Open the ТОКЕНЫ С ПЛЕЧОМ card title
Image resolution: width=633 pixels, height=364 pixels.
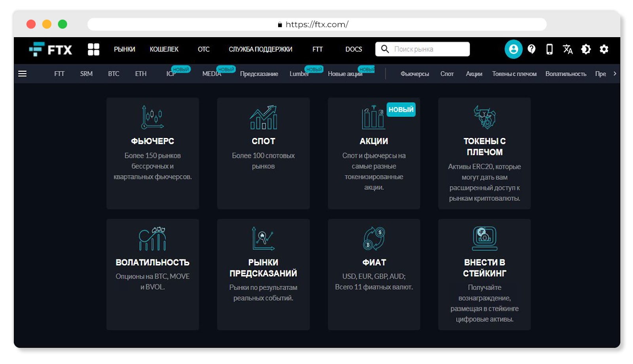coord(485,147)
